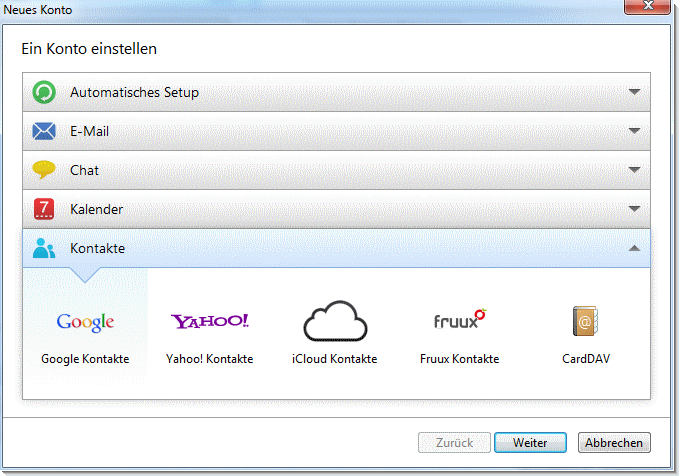Click the disabled Zurück button
The image size is (679, 476).
(454, 443)
